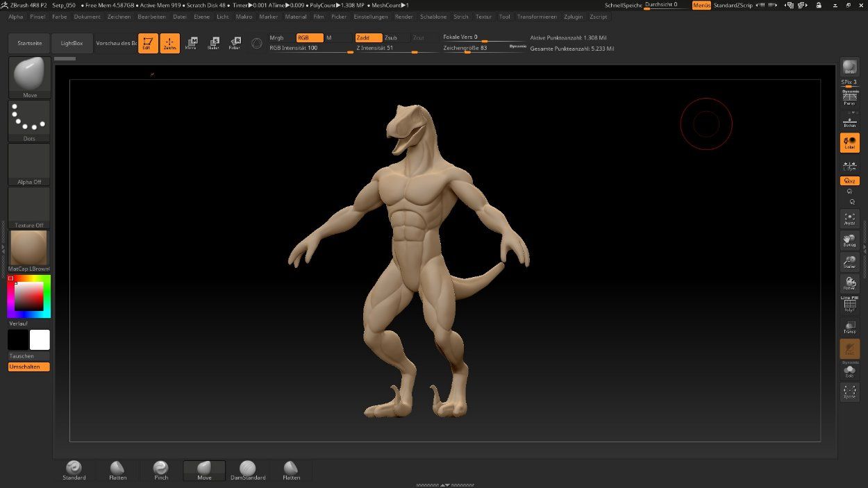Open the Dots stroke type picker
Image resolution: width=868 pixels, height=488 pixels.
click(x=29, y=121)
